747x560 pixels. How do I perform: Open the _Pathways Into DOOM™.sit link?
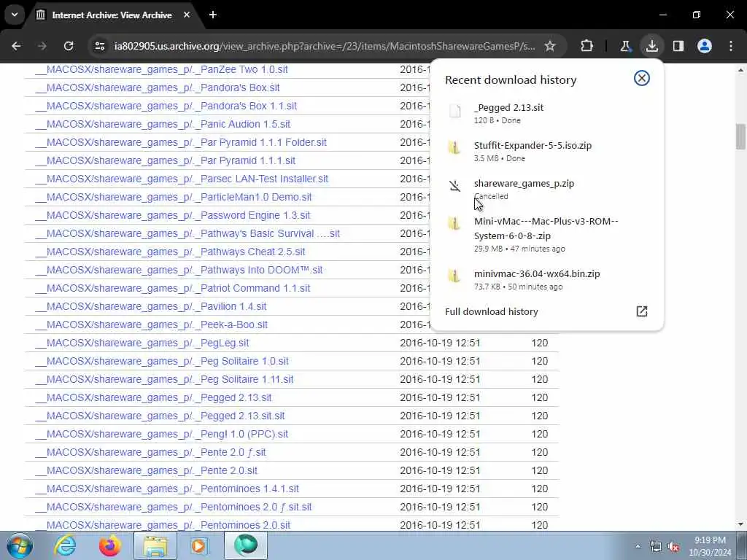point(179,270)
